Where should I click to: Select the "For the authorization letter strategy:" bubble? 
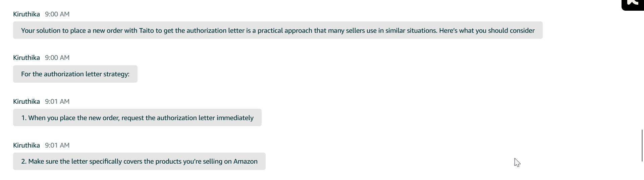75,74
